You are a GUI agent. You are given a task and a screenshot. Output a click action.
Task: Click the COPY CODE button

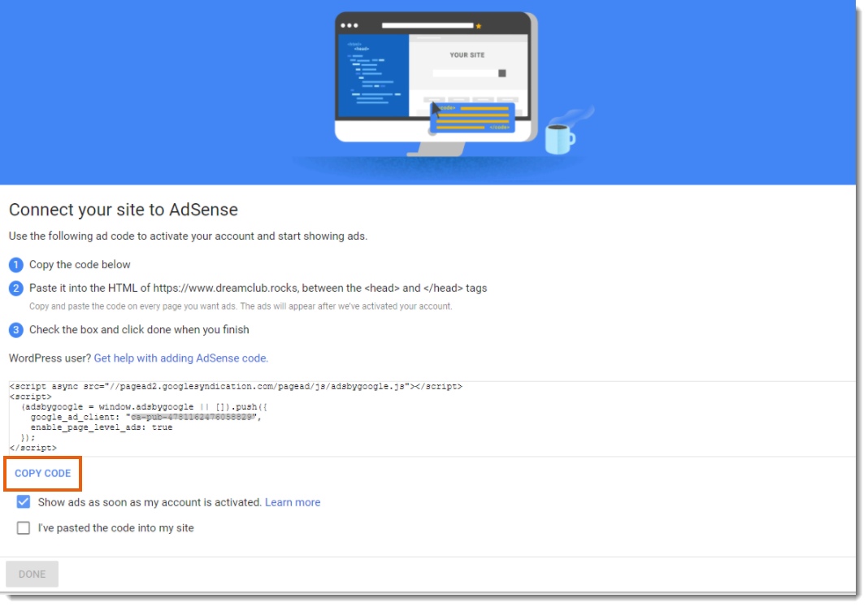pos(43,473)
